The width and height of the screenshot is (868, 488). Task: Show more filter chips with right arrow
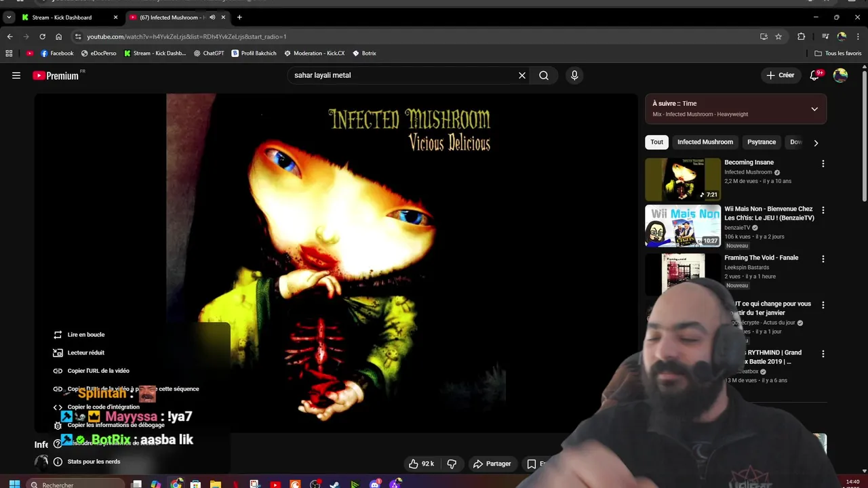click(816, 142)
